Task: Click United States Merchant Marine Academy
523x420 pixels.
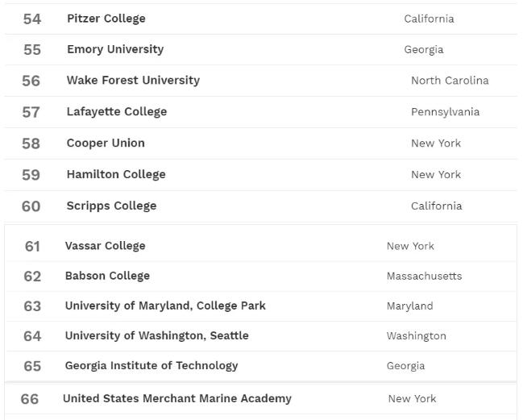Action: [x=177, y=398]
